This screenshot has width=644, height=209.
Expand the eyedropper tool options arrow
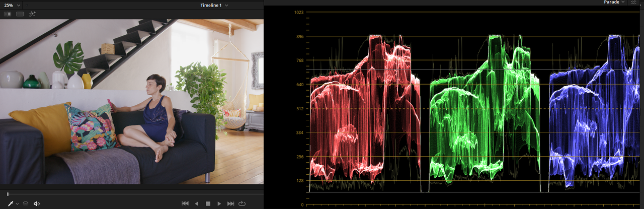point(17,204)
